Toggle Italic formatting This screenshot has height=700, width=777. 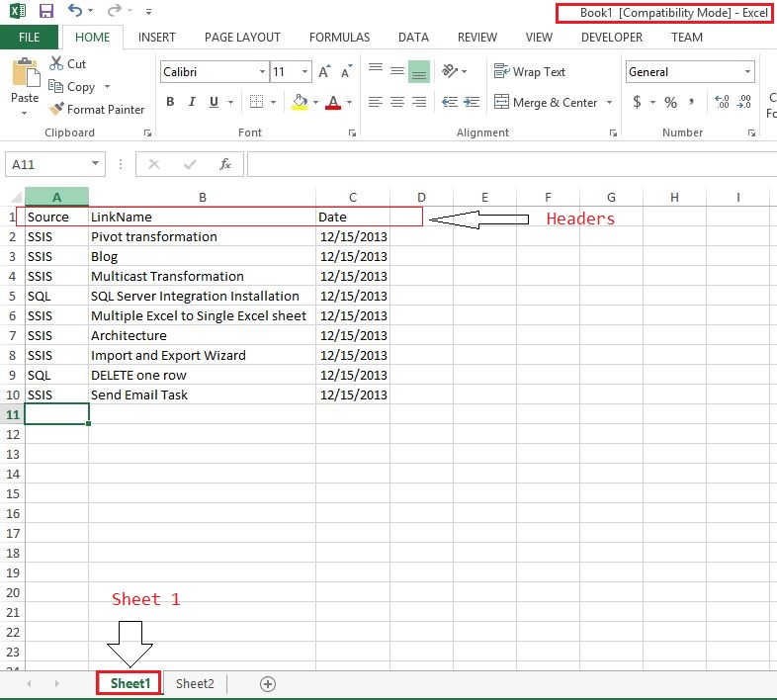point(192,102)
